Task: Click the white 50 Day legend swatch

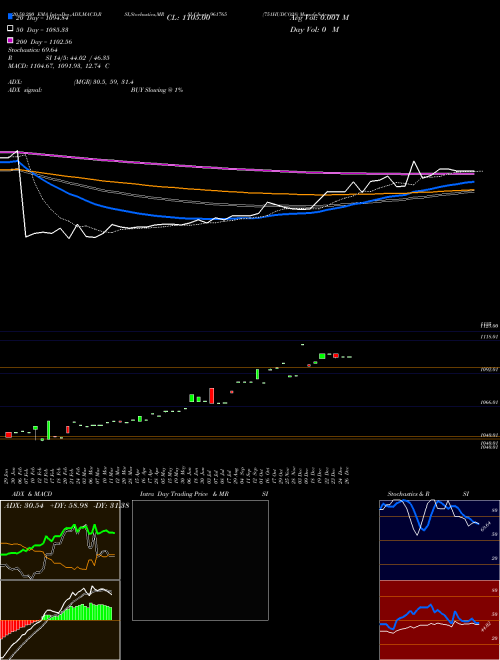Action: tap(10, 29)
